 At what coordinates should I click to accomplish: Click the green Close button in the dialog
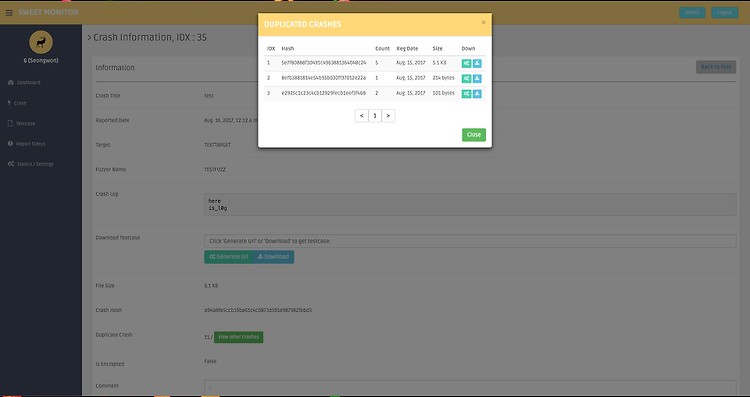click(474, 134)
